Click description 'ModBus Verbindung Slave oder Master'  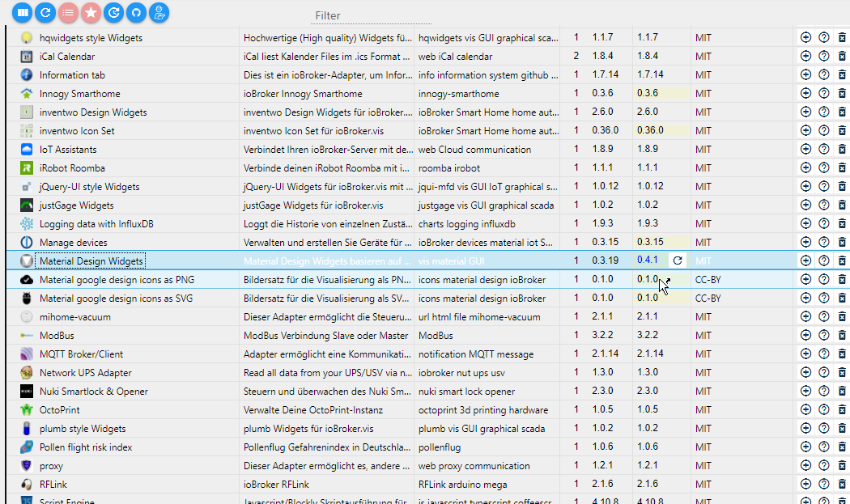point(325,336)
